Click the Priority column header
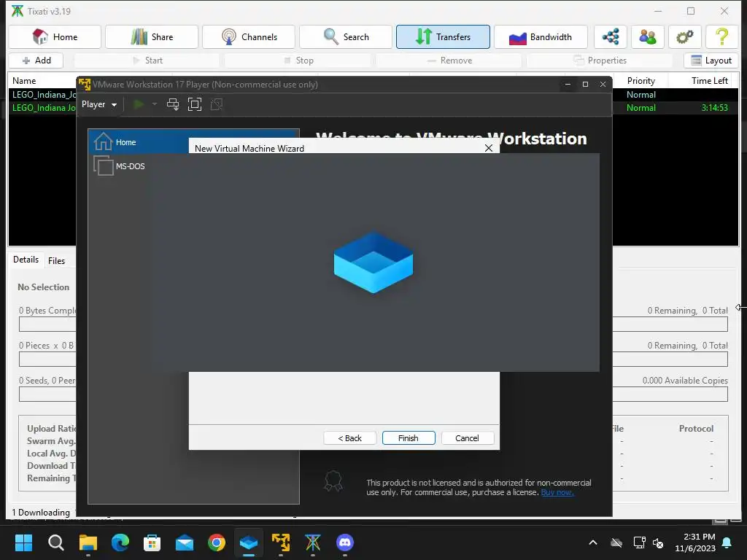Screen dimensions: 747x560 [640, 80]
